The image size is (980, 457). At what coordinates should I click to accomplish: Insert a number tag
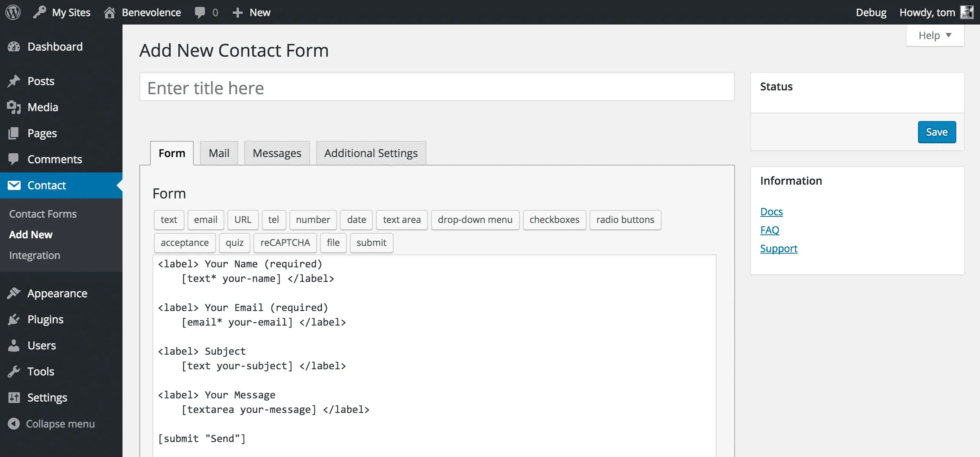[313, 220]
